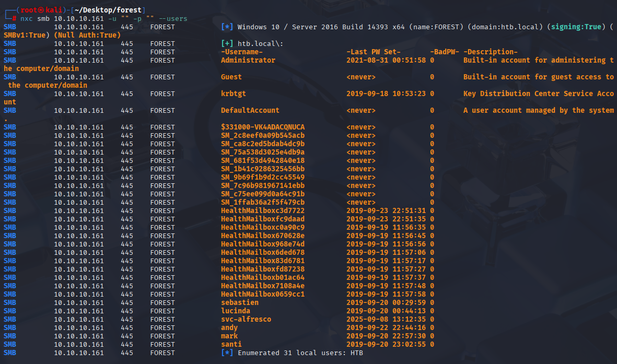The height and width of the screenshot is (364, 617).
Task: Click the --users flag in command
Action: click(173, 18)
